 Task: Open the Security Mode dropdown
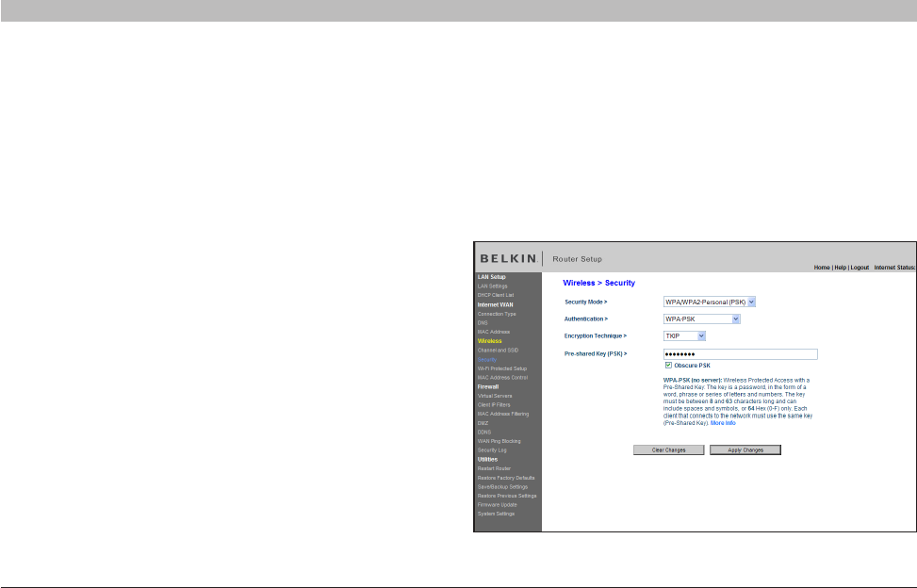[x=710, y=302]
